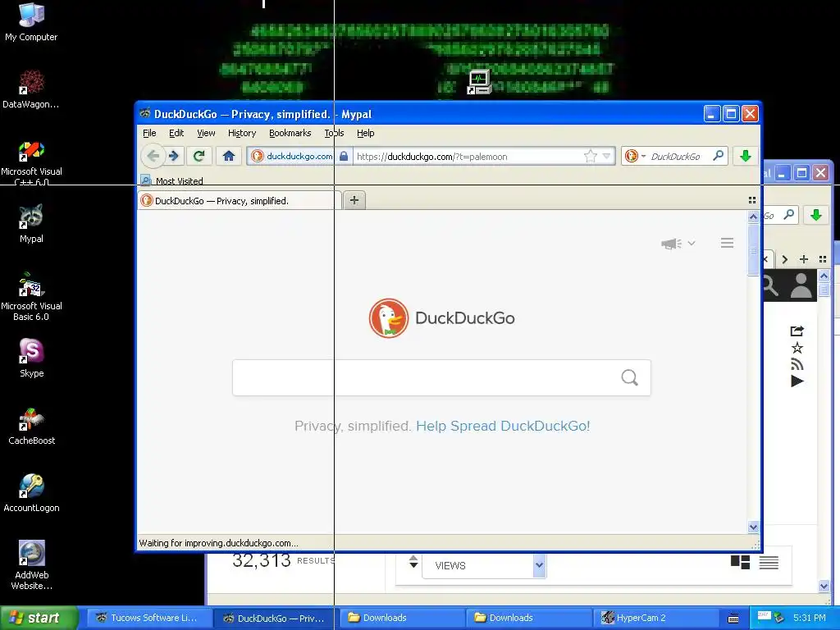Open URL history dropdown arrow in address bar
Image resolution: width=840 pixels, height=630 pixels.
coord(606,157)
